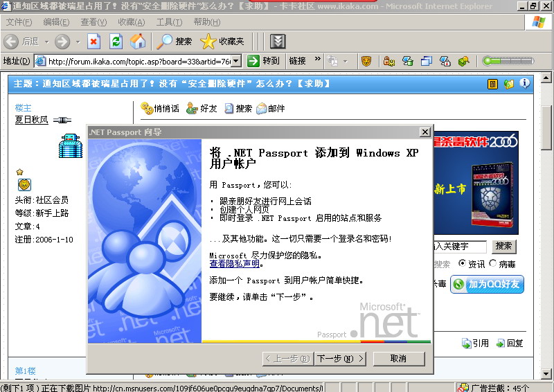
Task: Click the 转到 go label
Action: click(271, 61)
